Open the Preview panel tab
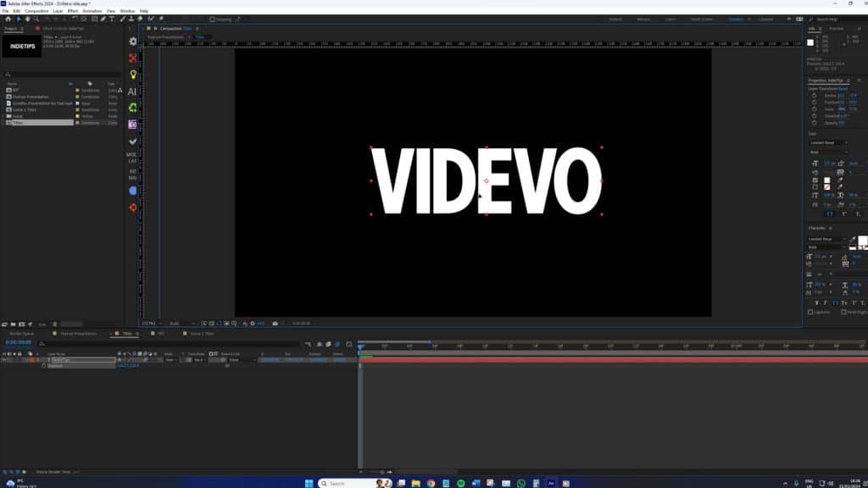 [x=837, y=28]
